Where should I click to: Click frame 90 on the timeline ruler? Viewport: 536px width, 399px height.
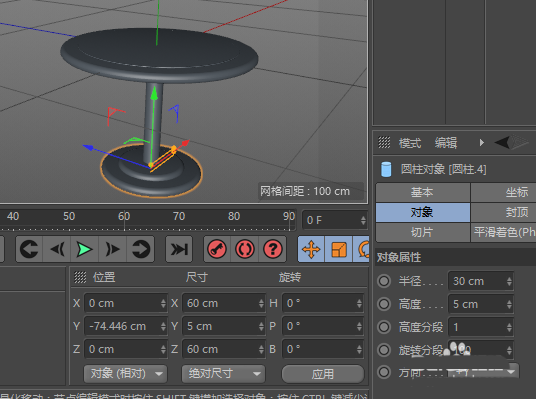[289, 216]
